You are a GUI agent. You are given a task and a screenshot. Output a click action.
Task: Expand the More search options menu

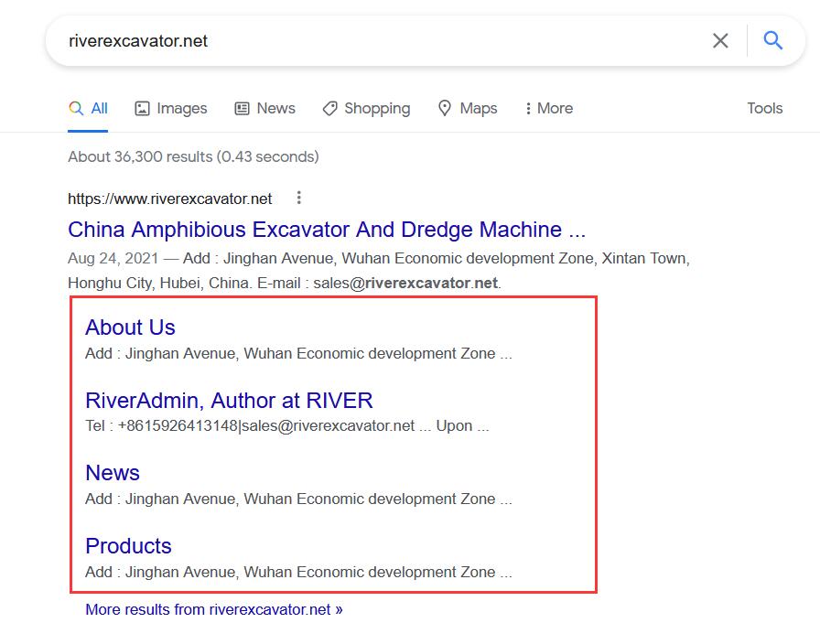[548, 108]
